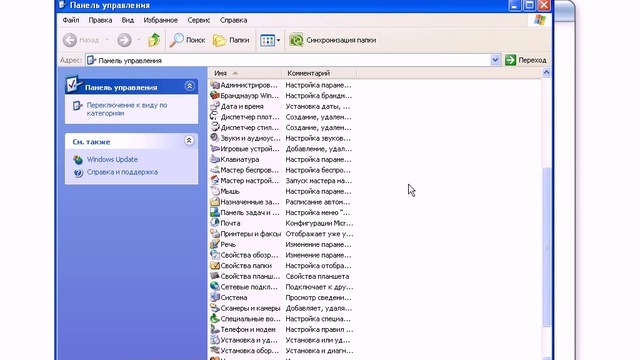The height and width of the screenshot is (360, 640).
Task: Click the Windows logo throbber icon
Action: click(540, 20)
